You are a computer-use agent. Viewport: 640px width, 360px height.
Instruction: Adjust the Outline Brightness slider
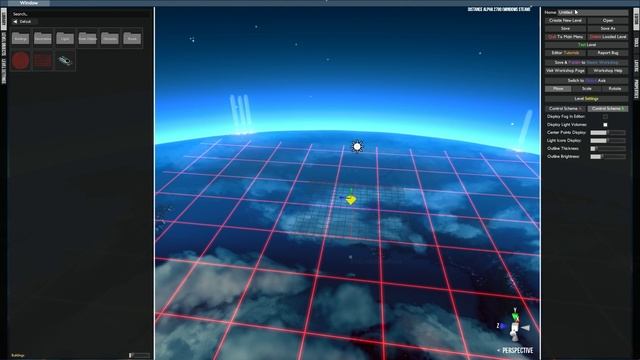coord(608,156)
